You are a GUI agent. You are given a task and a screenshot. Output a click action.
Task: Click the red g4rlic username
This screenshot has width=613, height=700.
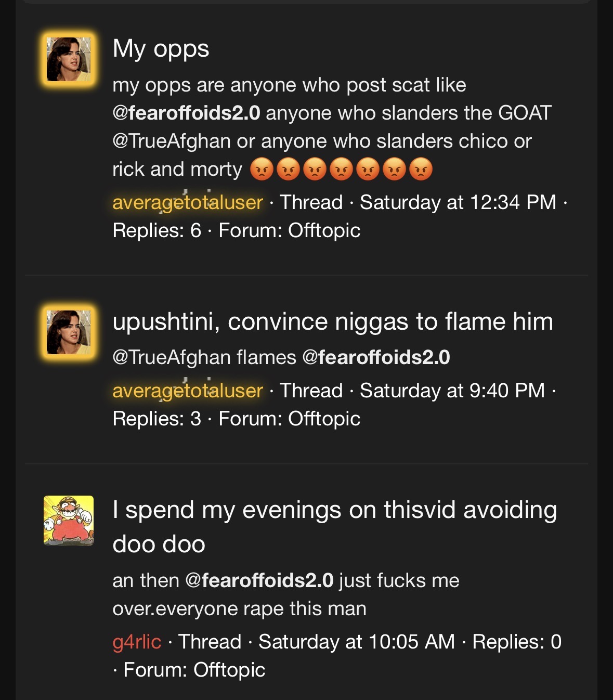(x=137, y=642)
